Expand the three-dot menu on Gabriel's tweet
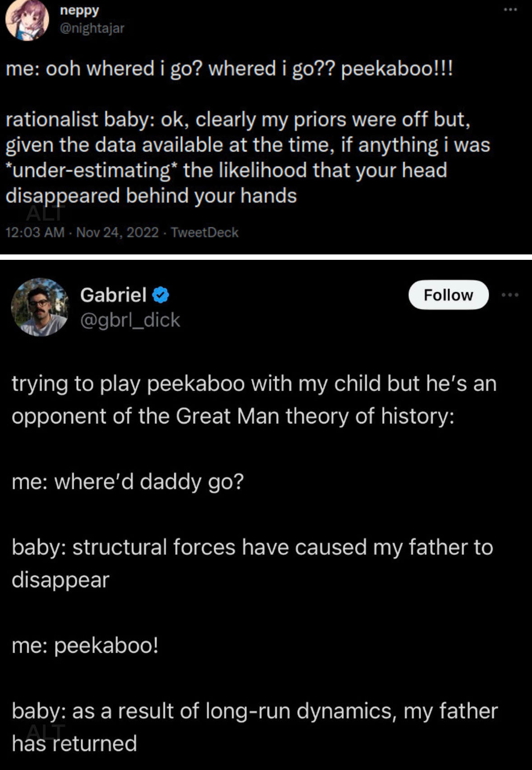The height and width of the screenshot is (770, 532). pos(510,295)
